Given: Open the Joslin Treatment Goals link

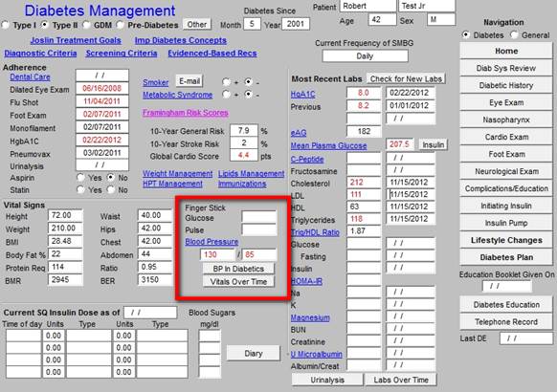Looking at the screenshot, I should coord(76,40).
